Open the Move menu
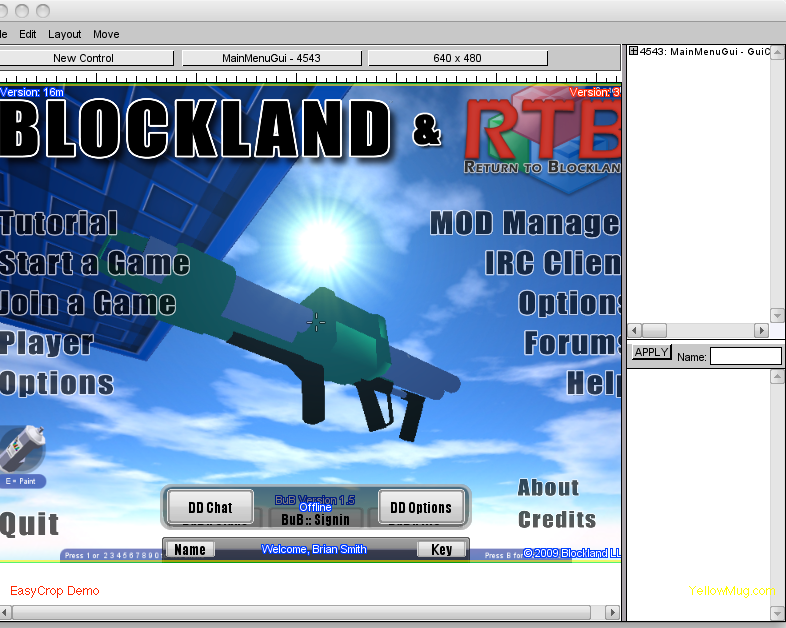 tap(106, 34)
